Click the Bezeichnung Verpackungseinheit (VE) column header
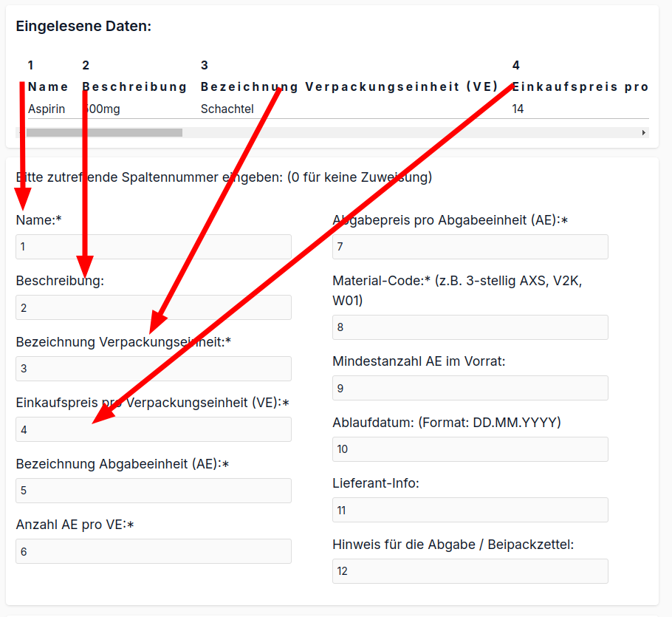The width and height of the screenshot is (672, 617). click(x=349, y=86)
